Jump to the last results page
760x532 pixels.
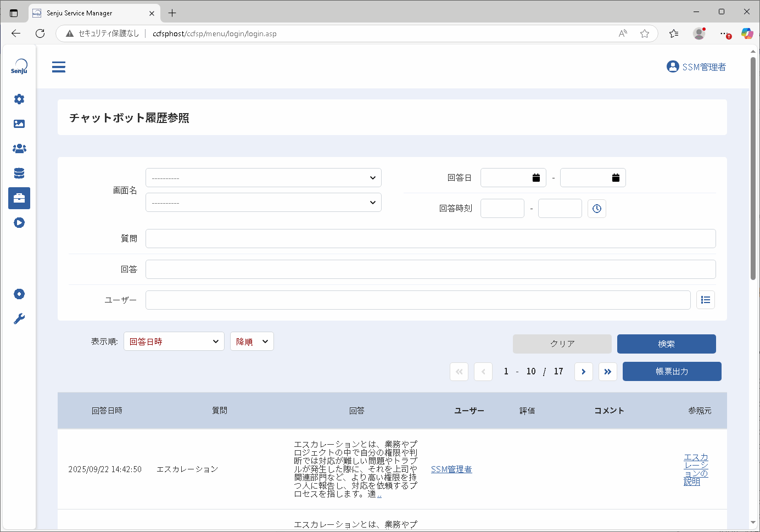[608, 372]
